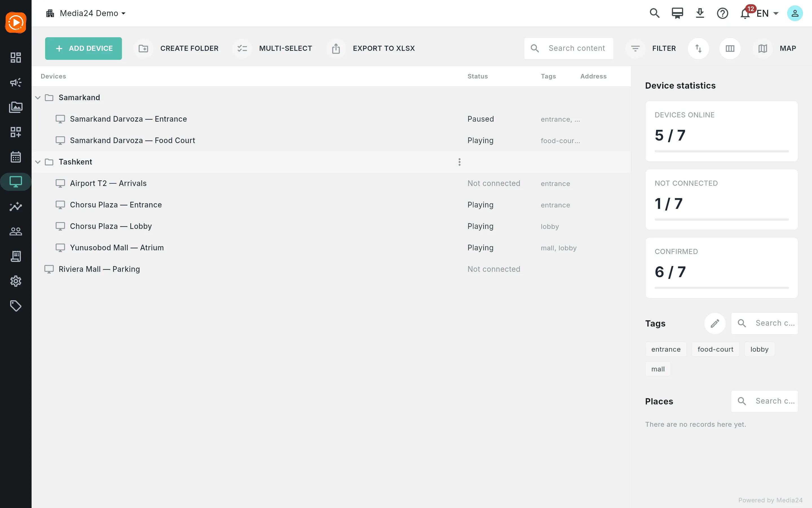Open Chorsu Plaza — Entrance device
Screen dimensions: 812x508
tap(331, 205)
